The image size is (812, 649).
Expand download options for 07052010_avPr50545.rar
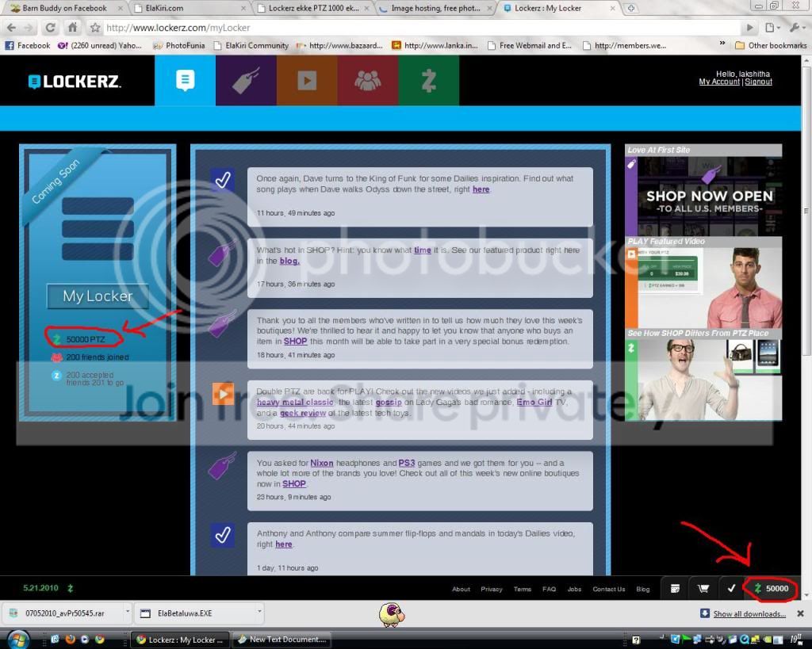click(128, 612)
